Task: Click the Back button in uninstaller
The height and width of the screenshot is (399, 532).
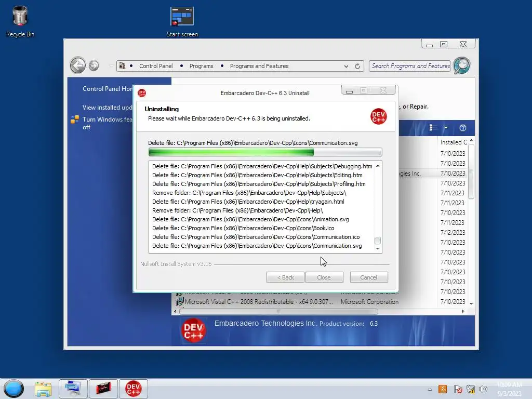Action: [285, 277]
